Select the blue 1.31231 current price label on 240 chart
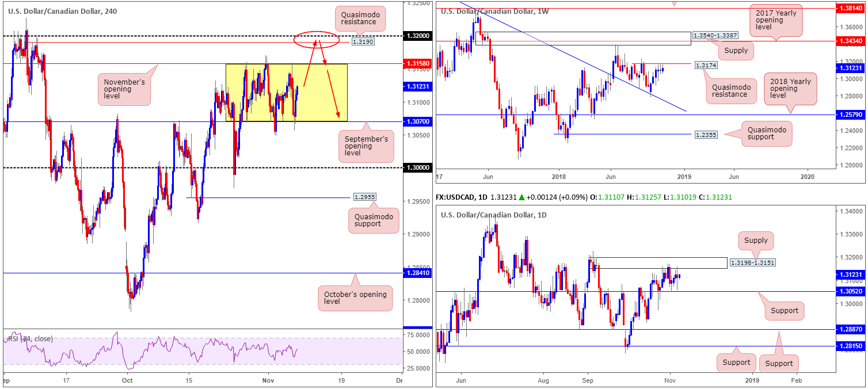Viewport: 868px width, 389px height. point(417,86)
